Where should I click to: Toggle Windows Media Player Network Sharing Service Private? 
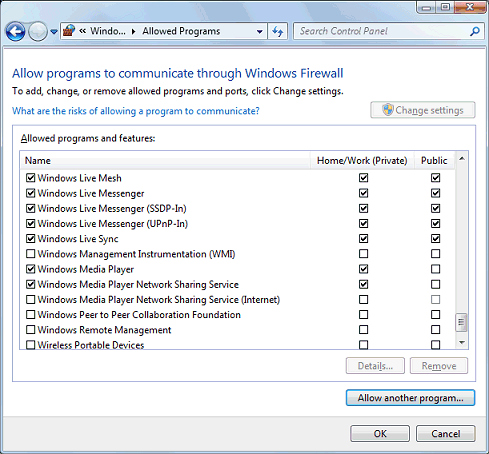(x=363, y=284)
